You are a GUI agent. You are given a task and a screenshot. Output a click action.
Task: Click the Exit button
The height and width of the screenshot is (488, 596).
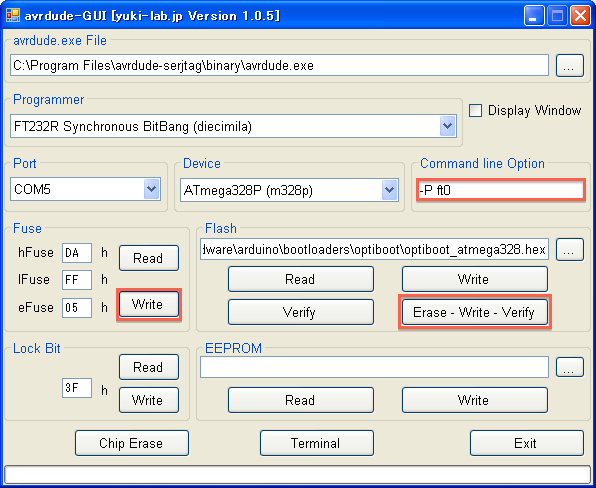tap(526, 443)
